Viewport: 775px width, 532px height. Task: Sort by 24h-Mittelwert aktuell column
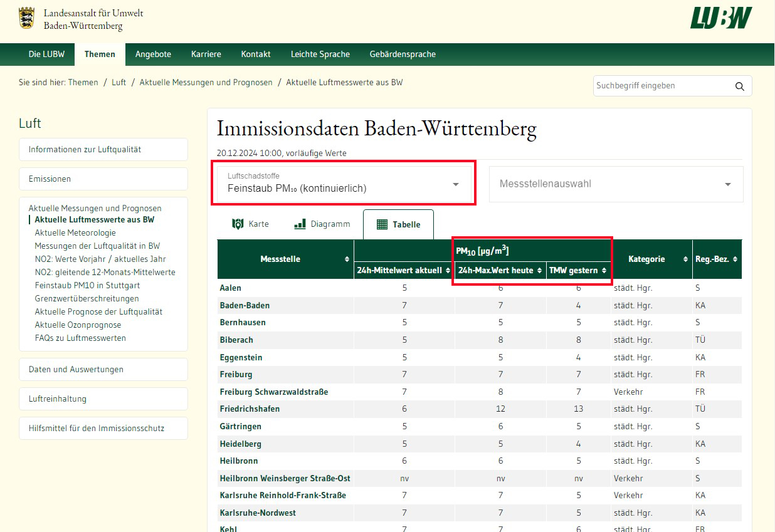coord(448,271)
